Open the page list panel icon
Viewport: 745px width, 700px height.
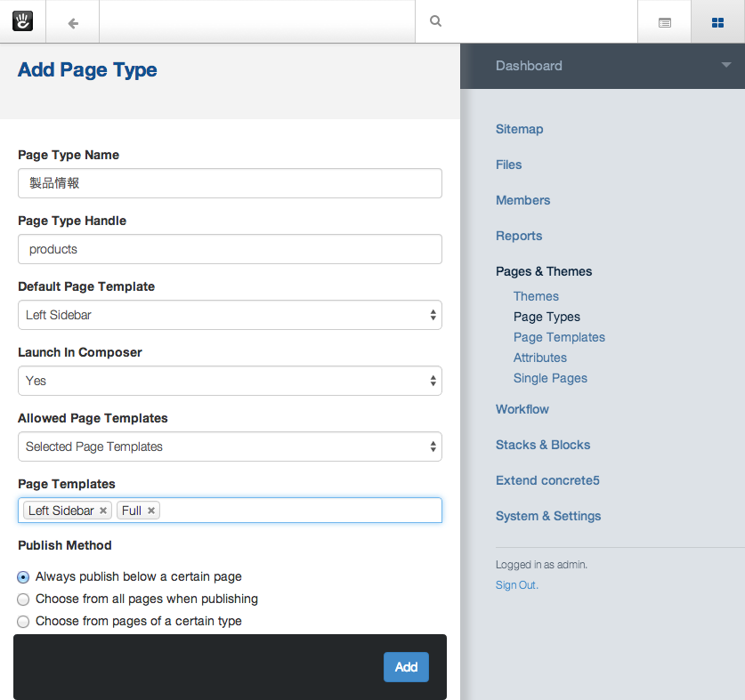(x=664, y=22)
